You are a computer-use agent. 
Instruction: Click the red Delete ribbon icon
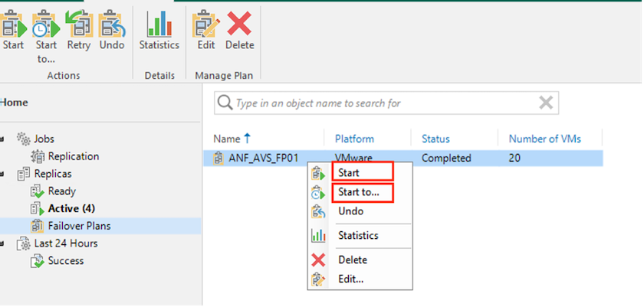pos(239,23)
